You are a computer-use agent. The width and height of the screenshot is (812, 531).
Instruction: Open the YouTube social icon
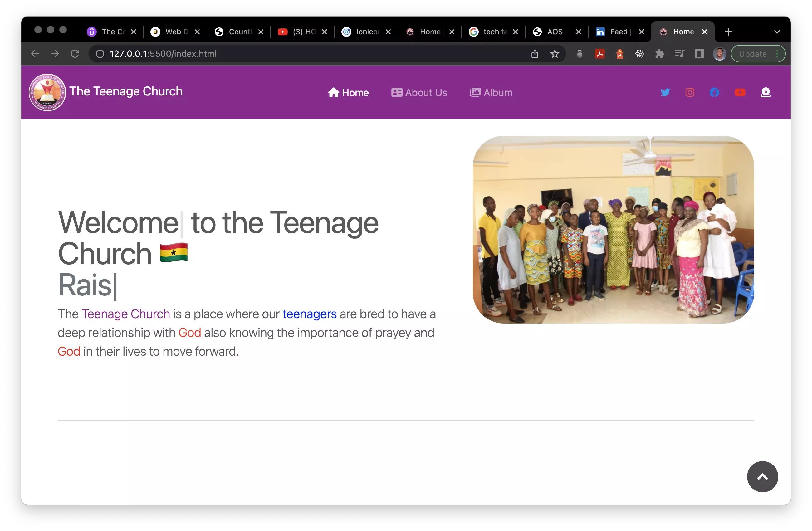(x=740, y=92)
